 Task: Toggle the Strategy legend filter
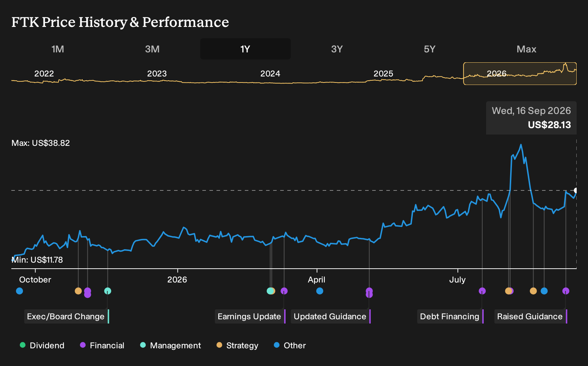pos(237,345)
